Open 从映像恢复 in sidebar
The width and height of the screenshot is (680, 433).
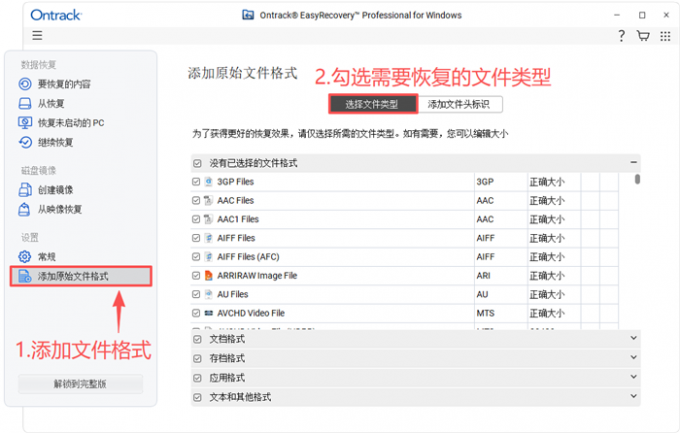tap(59, 209)
